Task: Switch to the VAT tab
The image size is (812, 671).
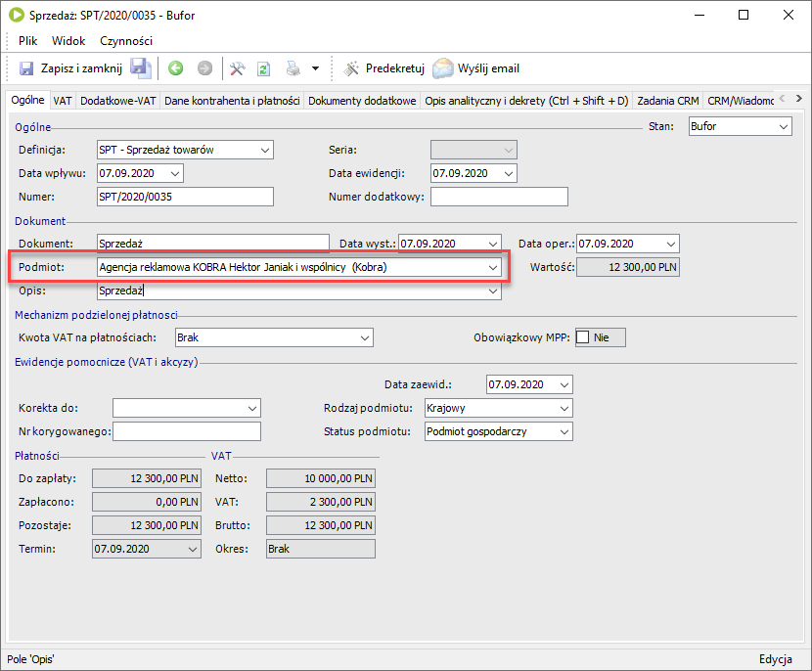Action: click(x=63, y=101)
